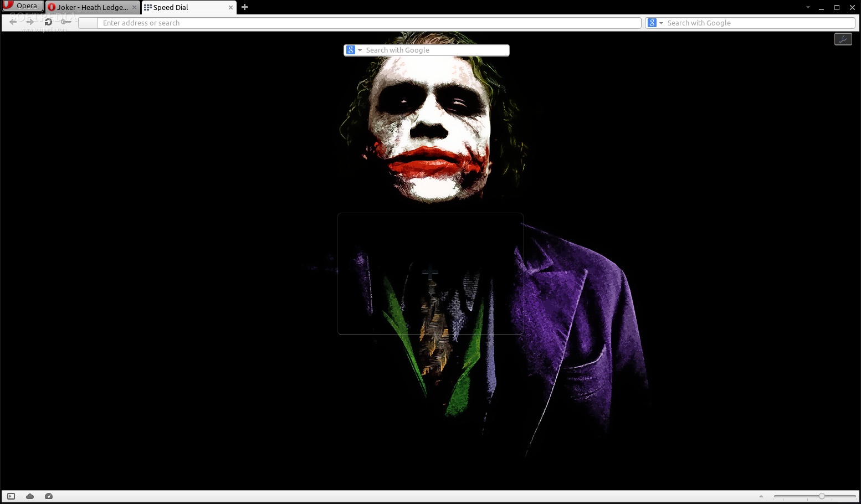Click the Forward navigation arrow
The width and height of the screenshot is (861, 504).
[x=30, y=22]
